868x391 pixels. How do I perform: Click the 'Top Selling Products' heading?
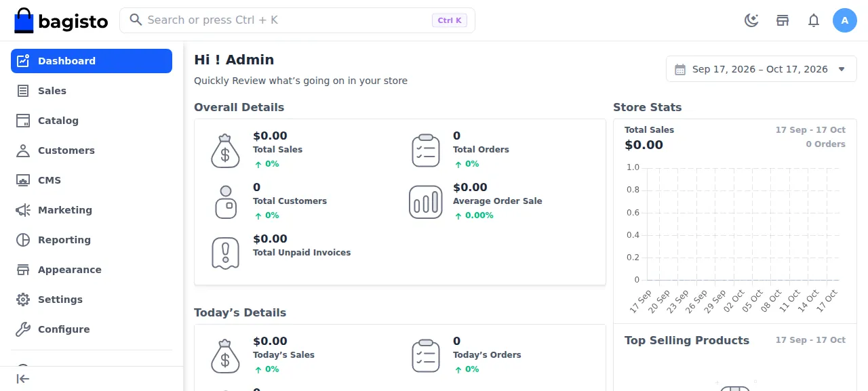[x=687, y=340]
